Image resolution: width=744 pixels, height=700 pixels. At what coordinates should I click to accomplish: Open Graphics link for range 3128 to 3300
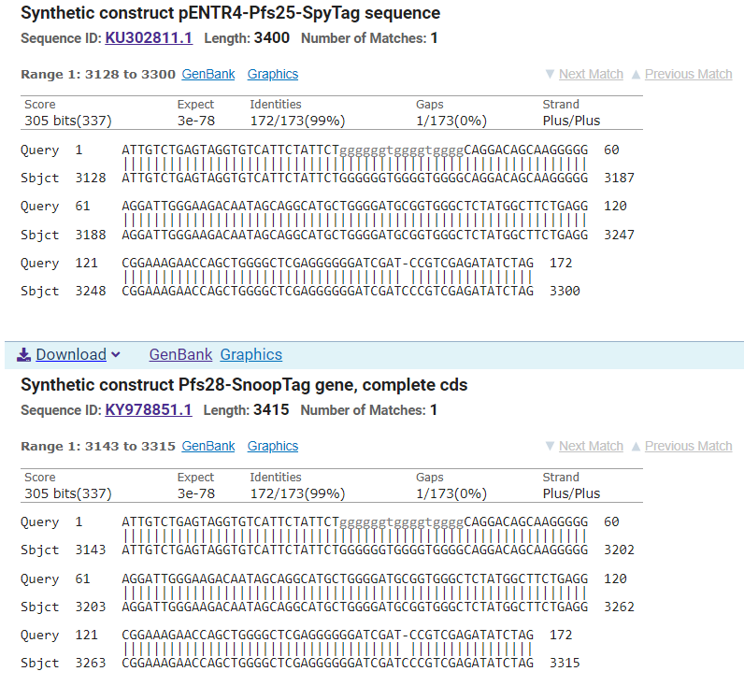click(273, 75)
